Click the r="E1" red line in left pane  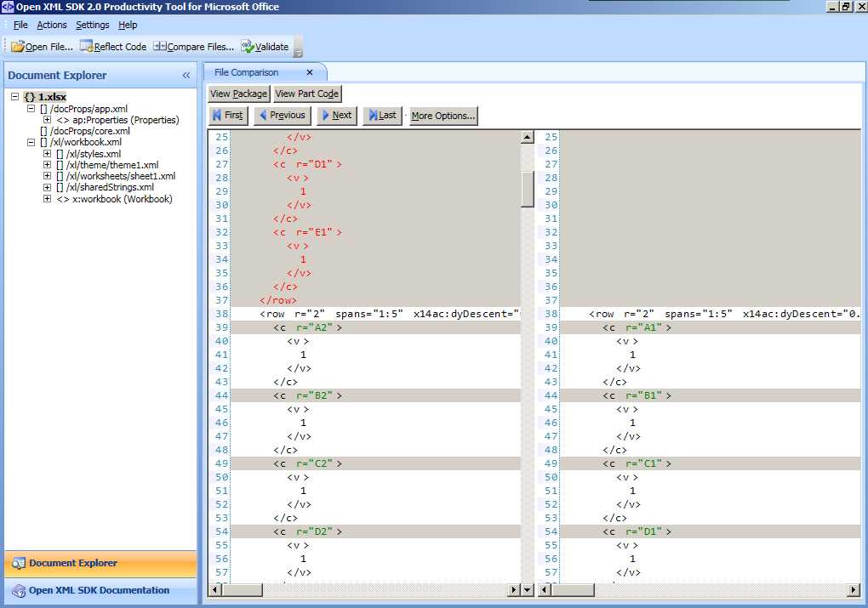coord(375,232)
